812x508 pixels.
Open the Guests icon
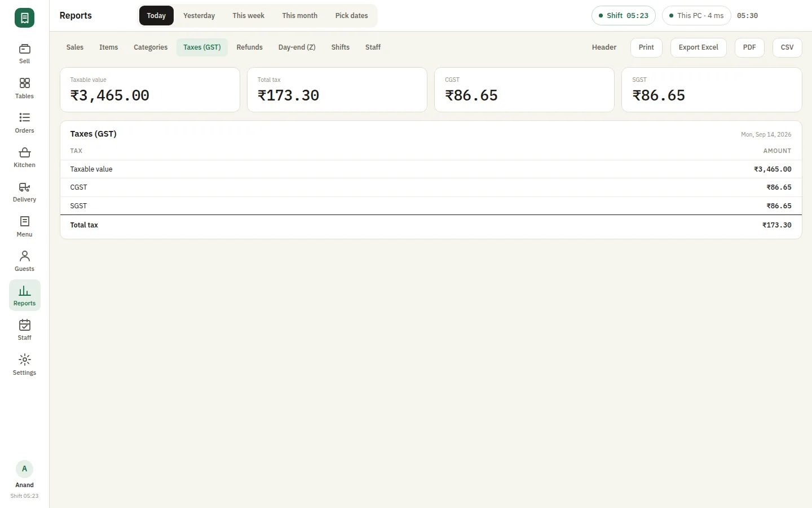point(24,256)
